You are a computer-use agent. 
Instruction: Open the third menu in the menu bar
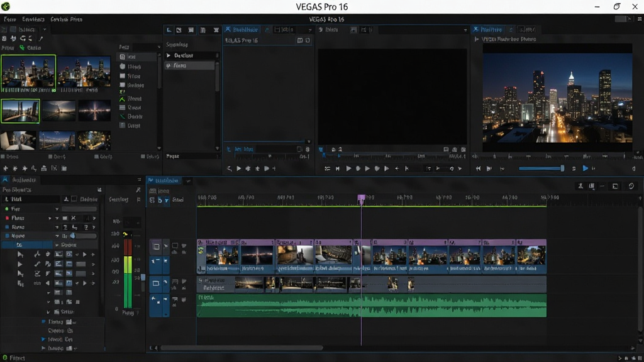[x=67, y=19]
